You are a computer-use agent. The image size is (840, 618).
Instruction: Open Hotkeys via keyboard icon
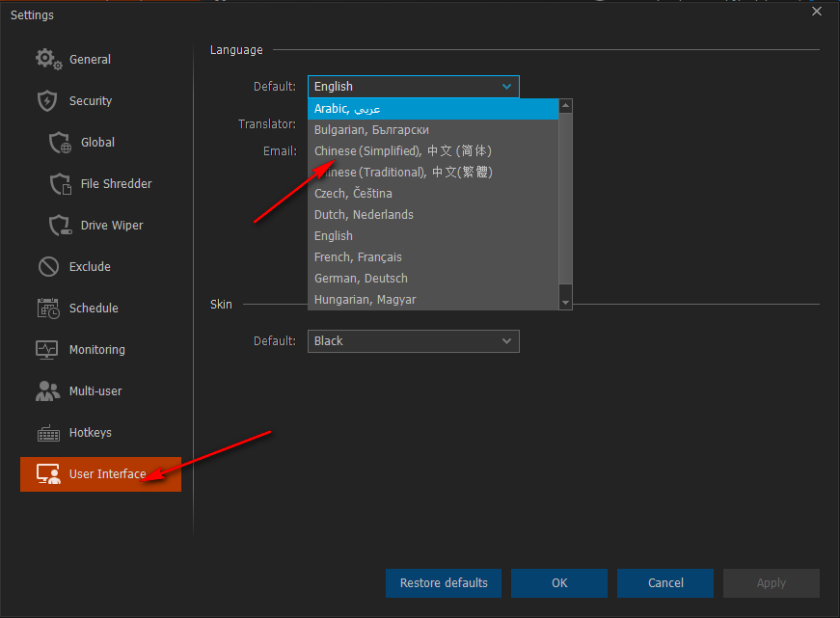click(48, 433)
